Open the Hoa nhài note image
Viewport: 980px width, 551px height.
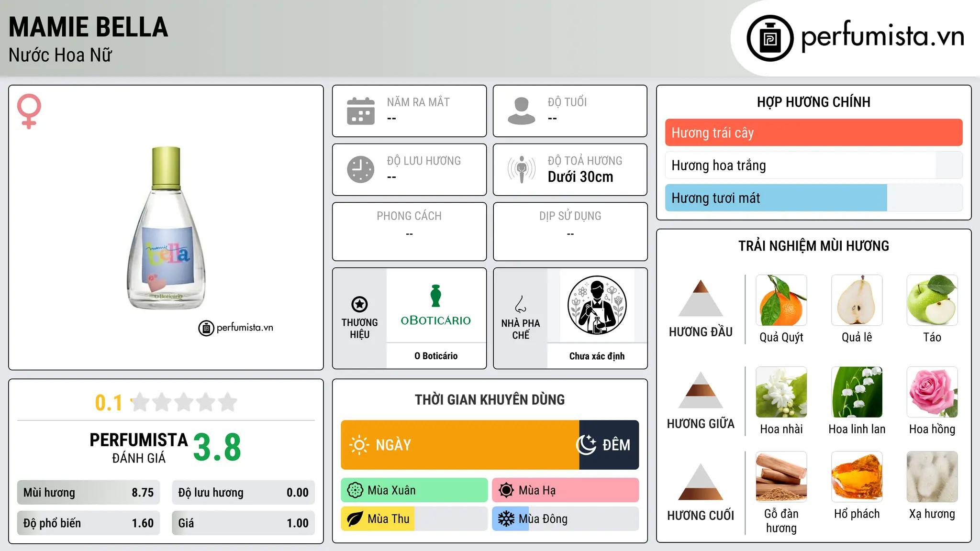tap(781, 392)
